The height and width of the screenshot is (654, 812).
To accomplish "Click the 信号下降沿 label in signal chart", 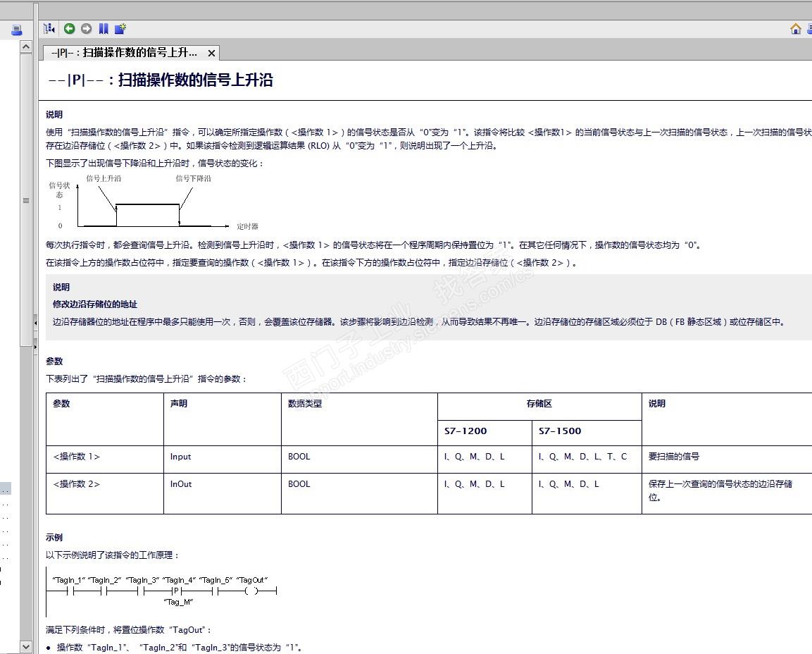I will (193, 178).
